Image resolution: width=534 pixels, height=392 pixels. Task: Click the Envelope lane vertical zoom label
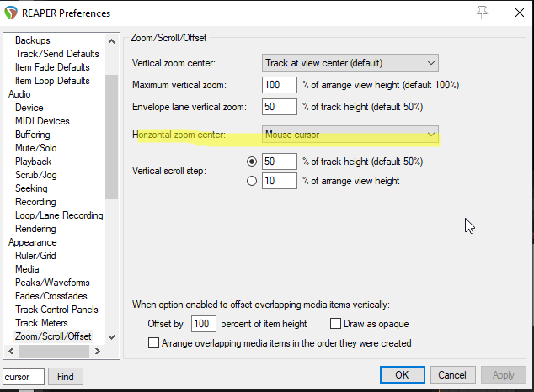coord(190,107)
